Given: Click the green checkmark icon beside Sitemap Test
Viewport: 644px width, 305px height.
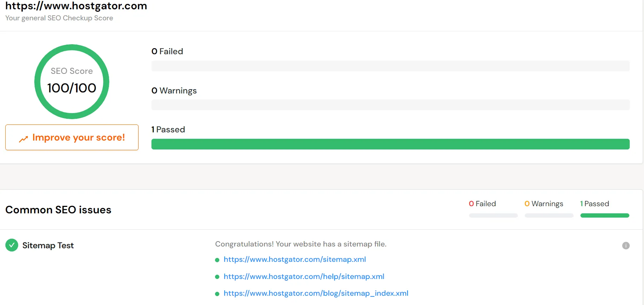Looking at the screenshot, I should 12,245.
